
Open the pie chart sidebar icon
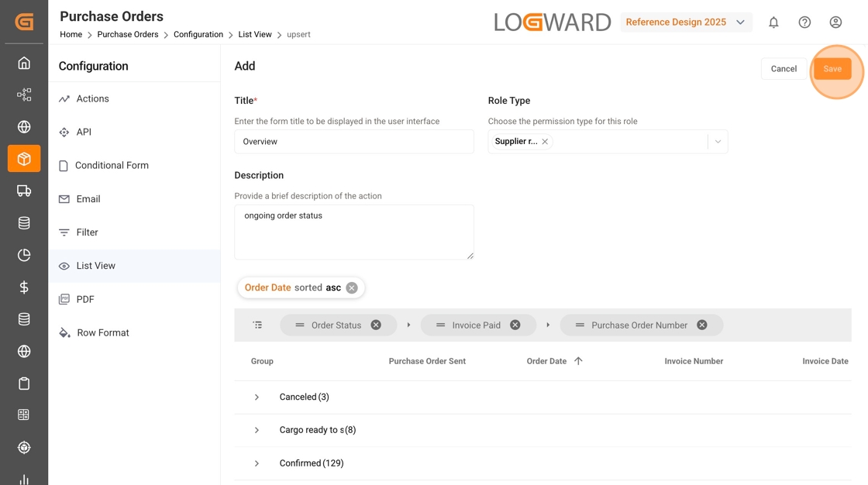point(24,255)
